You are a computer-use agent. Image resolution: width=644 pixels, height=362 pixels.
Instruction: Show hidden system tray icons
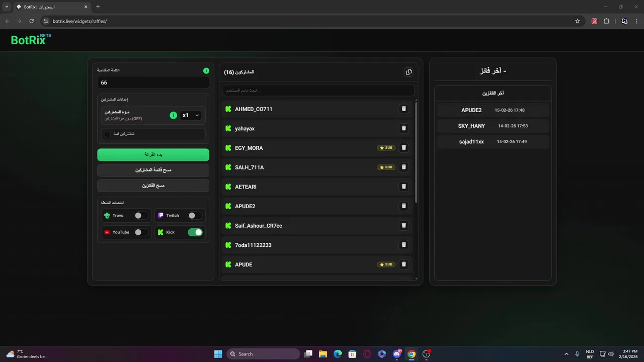coord(567,354)
